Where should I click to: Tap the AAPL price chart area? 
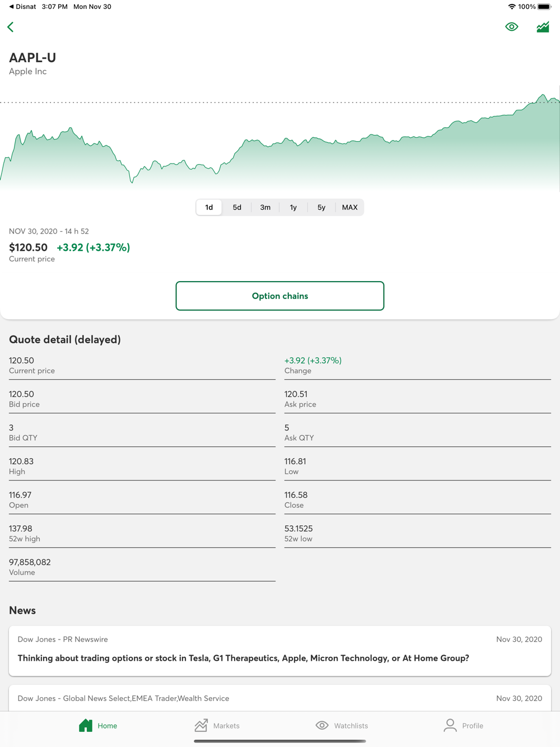coord(280,140)
